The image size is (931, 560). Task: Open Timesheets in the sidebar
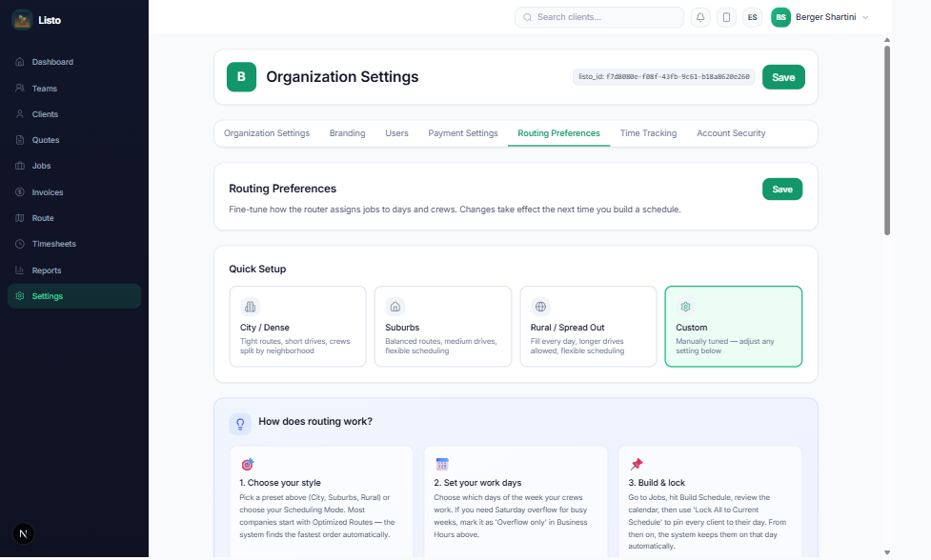[74, 244]
